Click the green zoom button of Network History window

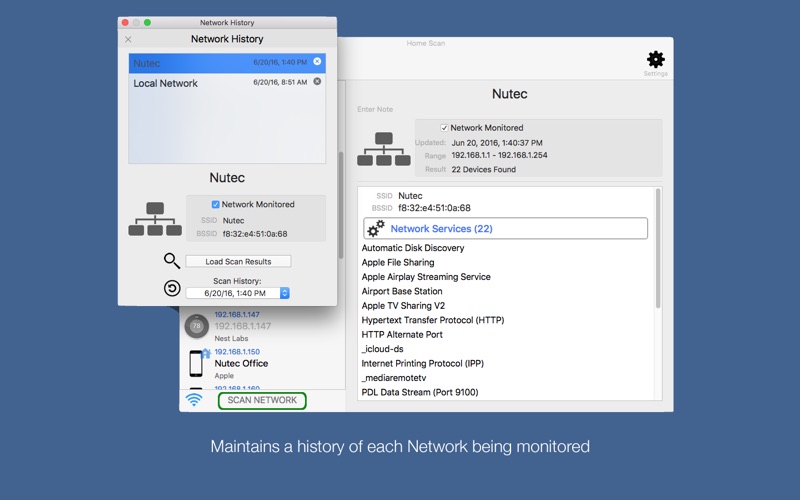(147, 22)
